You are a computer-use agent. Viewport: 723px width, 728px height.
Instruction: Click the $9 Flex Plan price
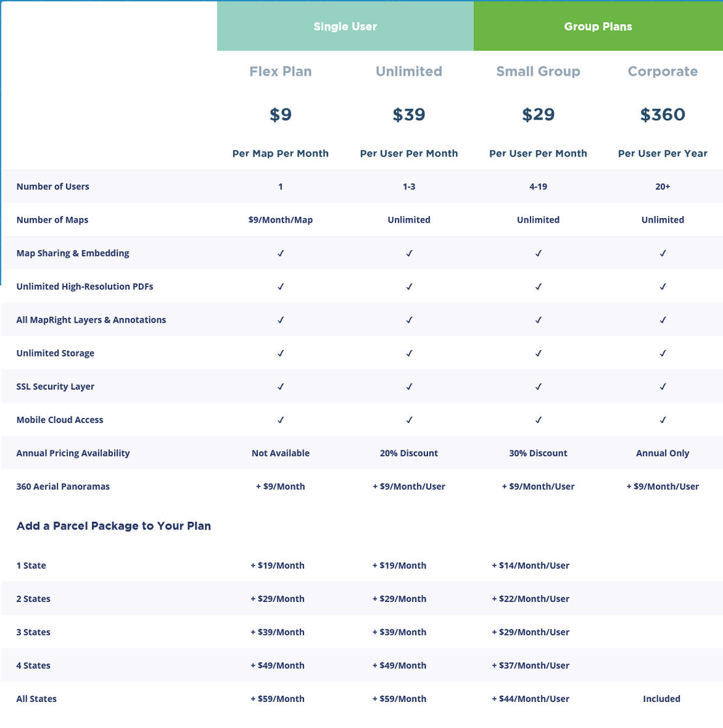click(281, 114)
